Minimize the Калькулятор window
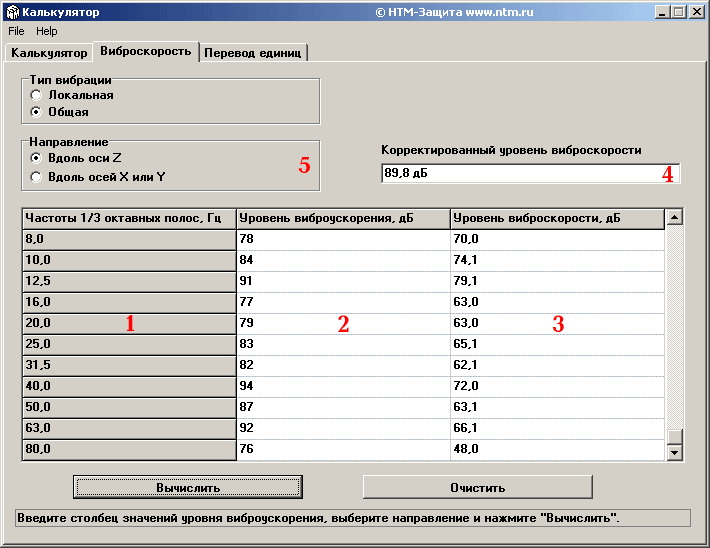This screenshot has width=710, height=548. tap(662, 12)
